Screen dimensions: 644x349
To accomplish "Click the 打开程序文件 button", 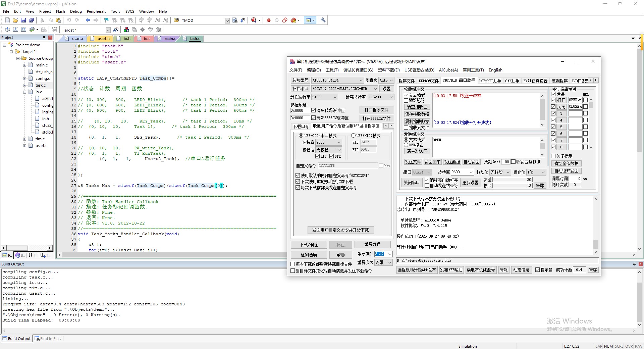I will (376, 110).
